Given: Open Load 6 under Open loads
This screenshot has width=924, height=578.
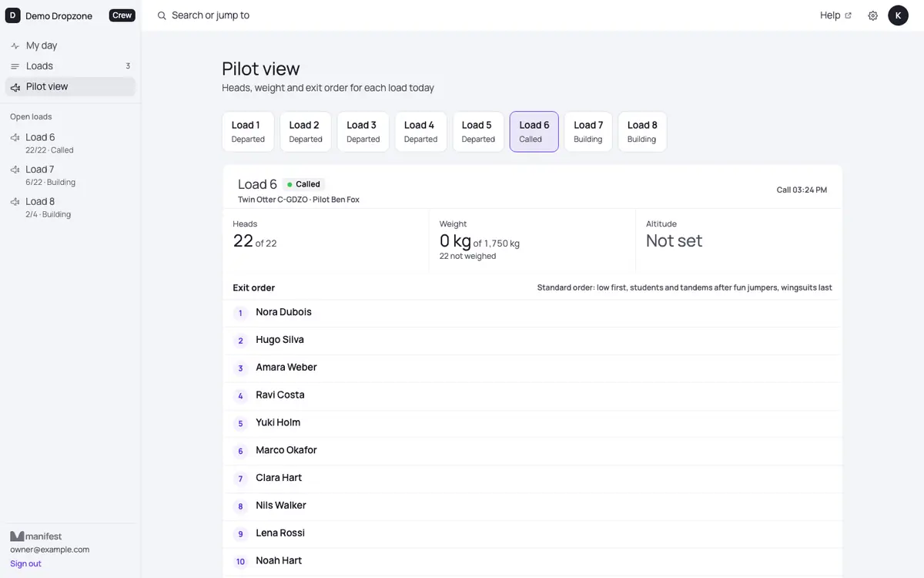Looking at the screenshot, I should (70, 143).
